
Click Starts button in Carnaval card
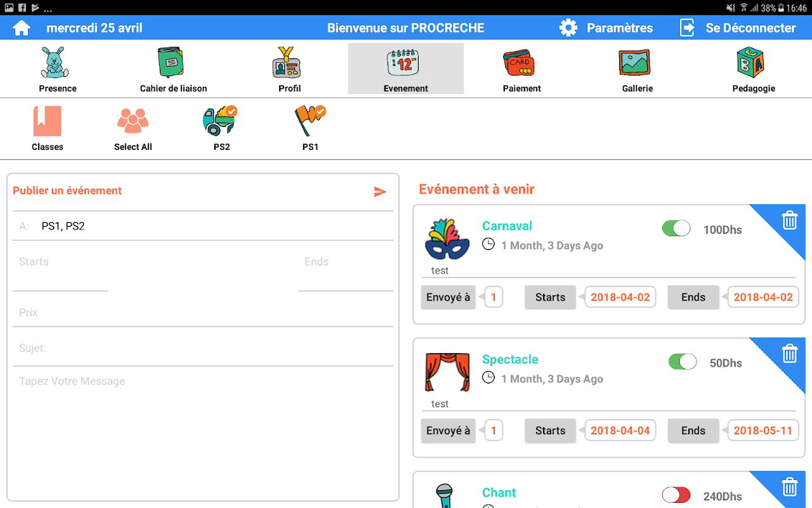pos(550,297)
